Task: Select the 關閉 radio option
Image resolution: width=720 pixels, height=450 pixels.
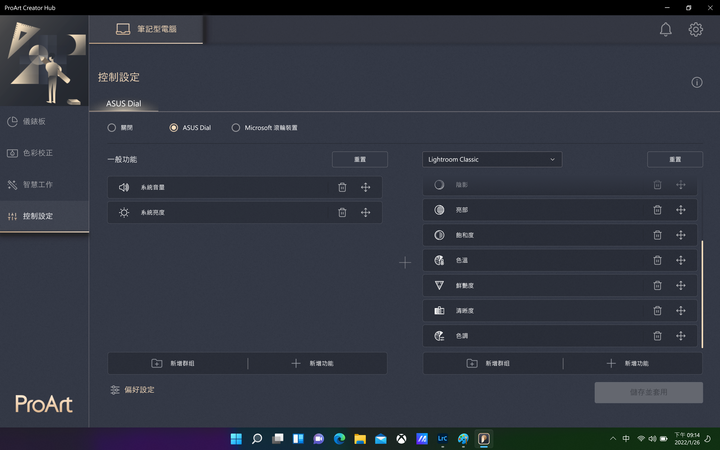Action: (x=112, y=128)
